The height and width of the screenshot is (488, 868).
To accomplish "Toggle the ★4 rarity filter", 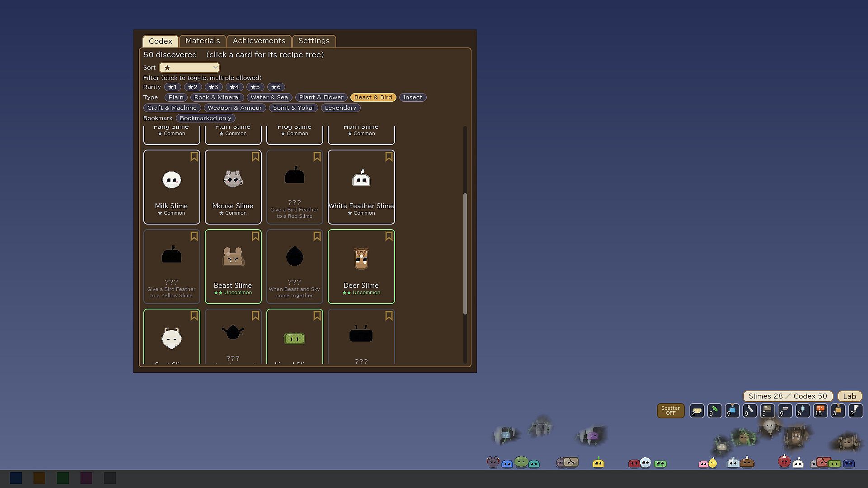I will coord(234,87).
